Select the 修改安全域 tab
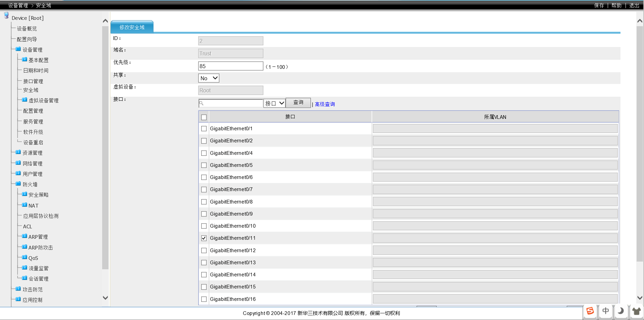The height and width of the screenshot is (320, 644). [x=132, y=27]
